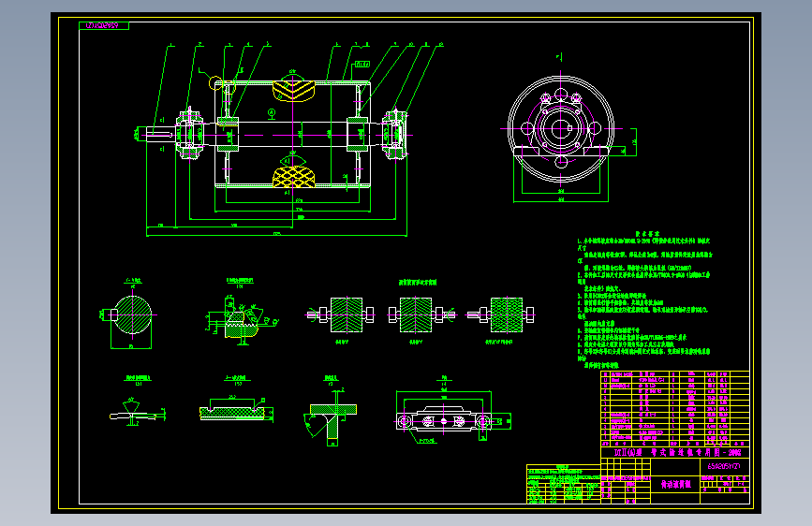Click the shaft extension at the drum's left end

click(159, 135)
